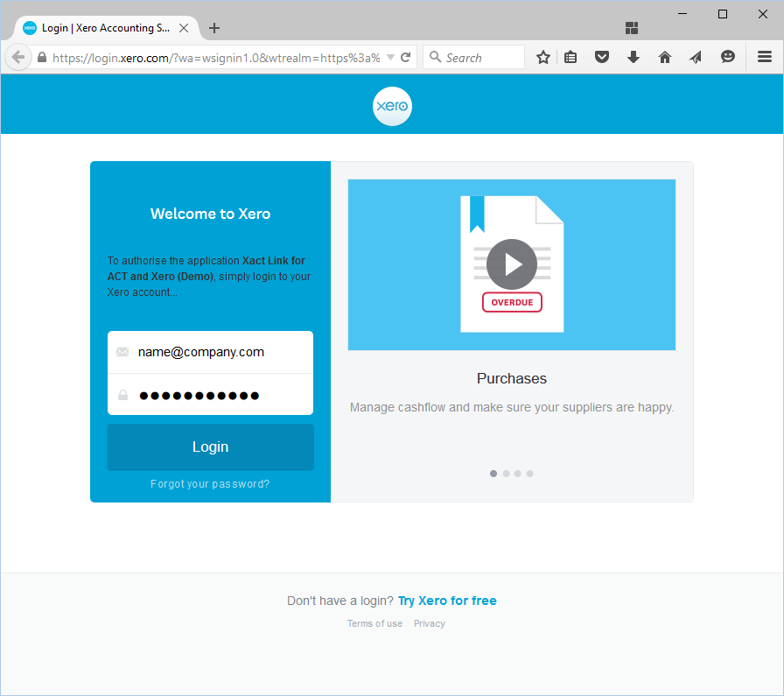Show the bookmarks list icon
This screenshot has width=784, height=696.
(570, 57)
